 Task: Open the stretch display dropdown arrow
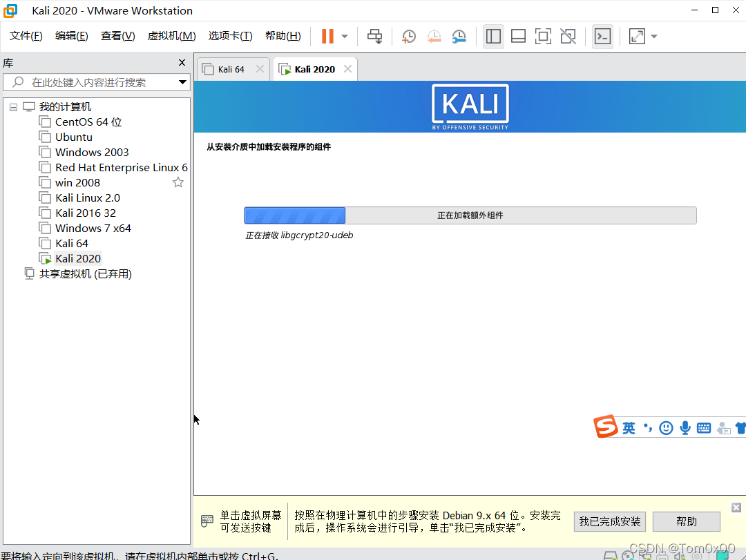coord(654,36)
